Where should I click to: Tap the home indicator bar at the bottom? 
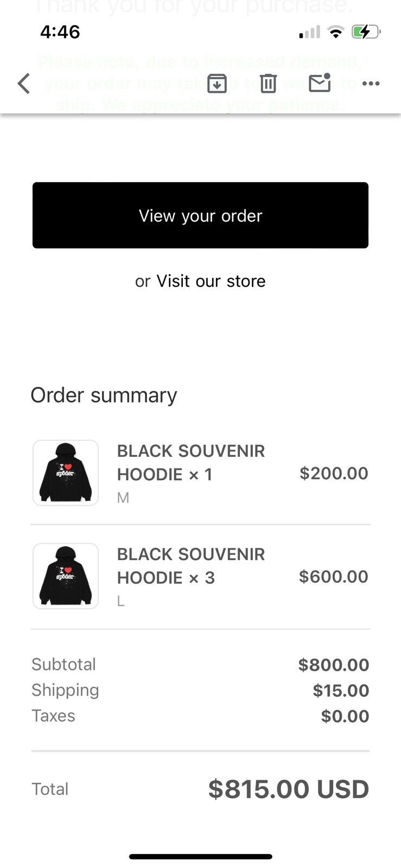click(x=200, y=857)
